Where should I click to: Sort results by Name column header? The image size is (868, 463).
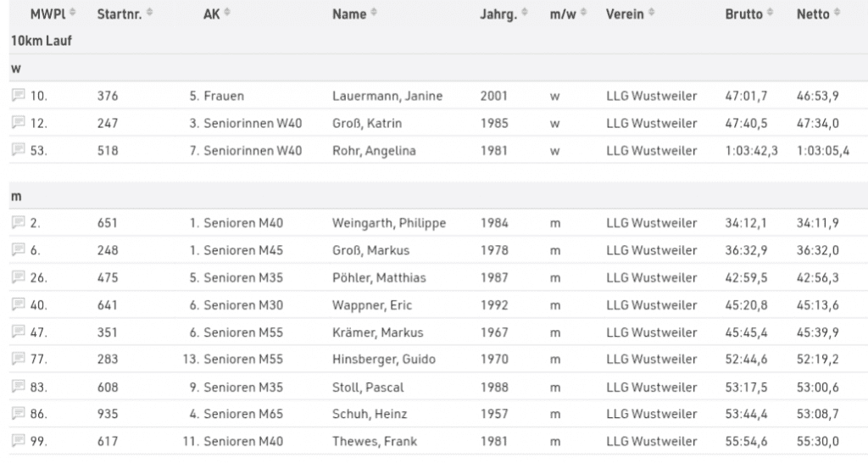(x=375, y=14)
